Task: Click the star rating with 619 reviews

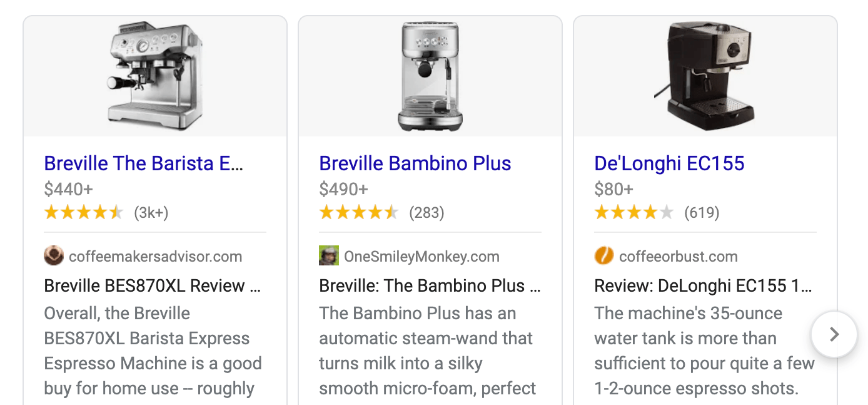Action: click(x=634, y=213)
